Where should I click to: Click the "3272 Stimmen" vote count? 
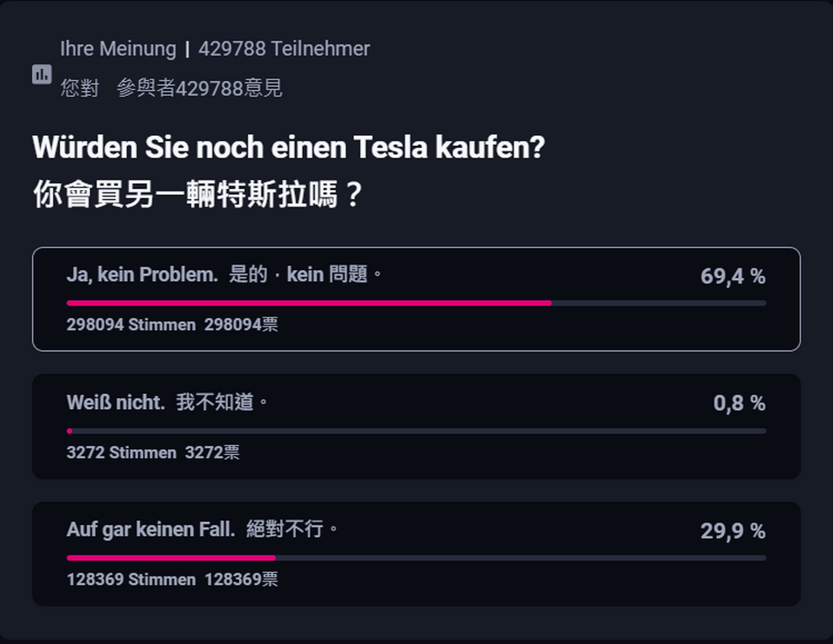click(121, 453)
